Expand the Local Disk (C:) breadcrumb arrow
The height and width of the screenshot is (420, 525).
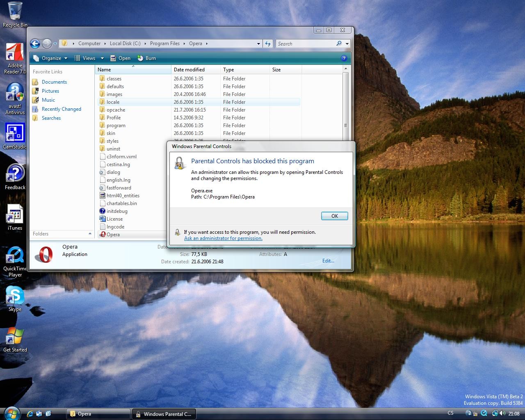[x=145, y=43]
